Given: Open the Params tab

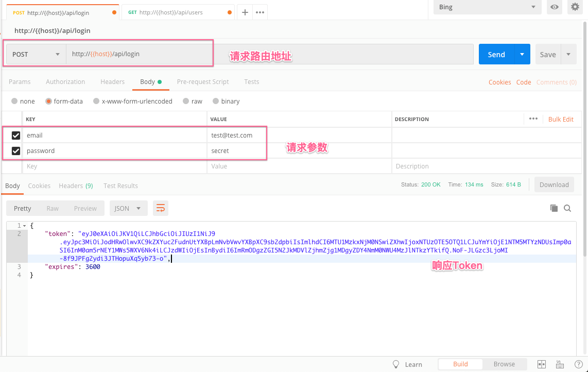Looking at the screenshot, I should [x=20, y=81].
